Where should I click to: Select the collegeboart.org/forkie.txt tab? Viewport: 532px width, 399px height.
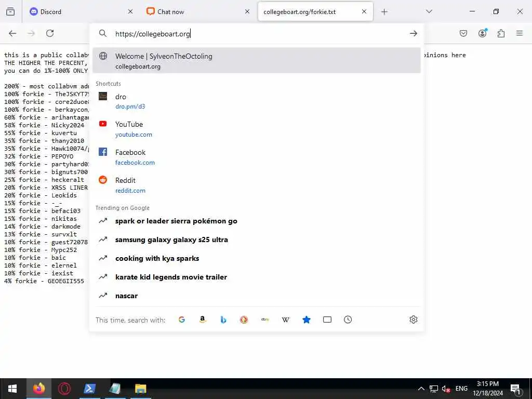(315, 11)
